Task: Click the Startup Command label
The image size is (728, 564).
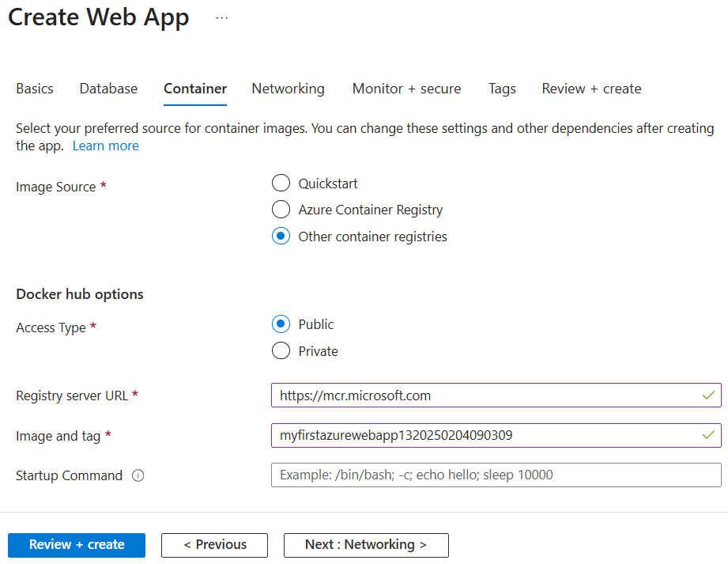Action: point(70,475)
